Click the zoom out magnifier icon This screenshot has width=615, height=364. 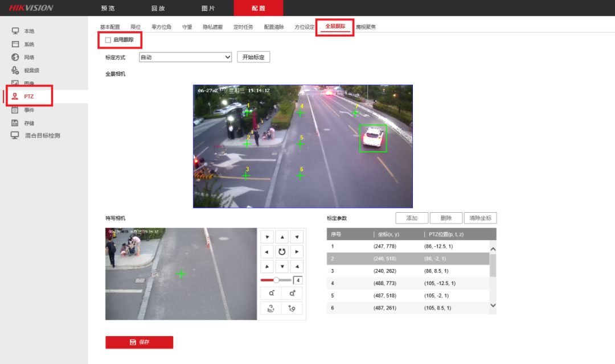click(271, 293)
